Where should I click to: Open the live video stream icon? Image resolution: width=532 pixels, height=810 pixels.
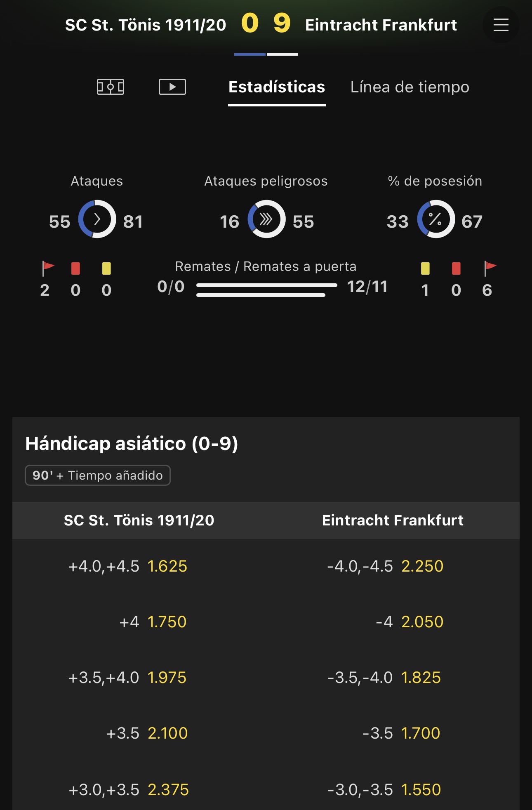(172, 87)
